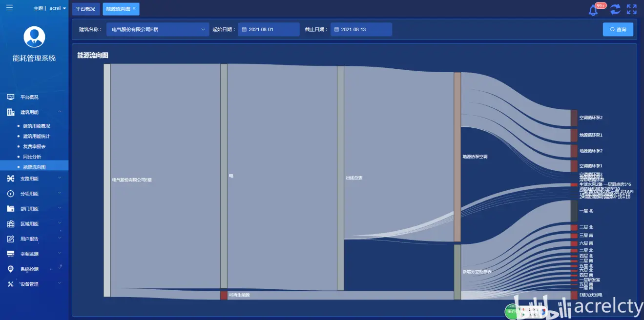644x320 pixels.
Task: Click the 99+ notification badge
Action: [x=601, y=5]
